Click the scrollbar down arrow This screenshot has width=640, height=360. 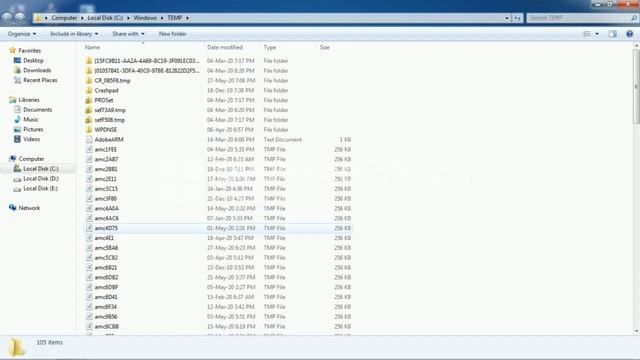pos(636,331)
